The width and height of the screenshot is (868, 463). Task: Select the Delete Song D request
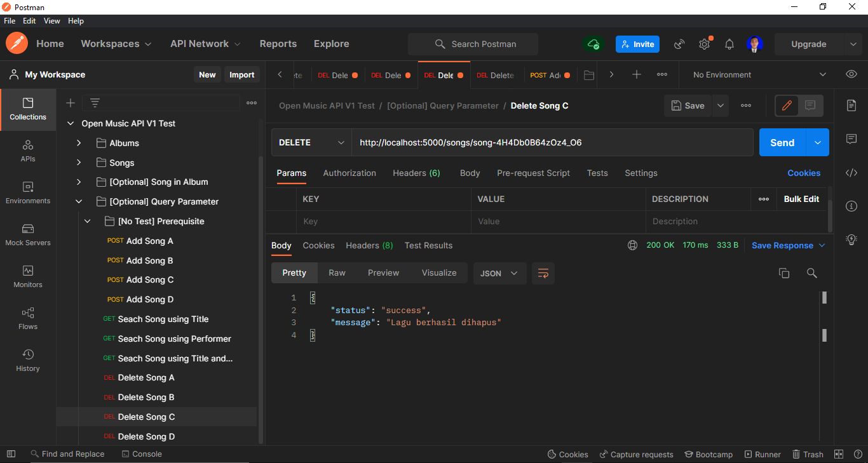click(x=146, y=436)
